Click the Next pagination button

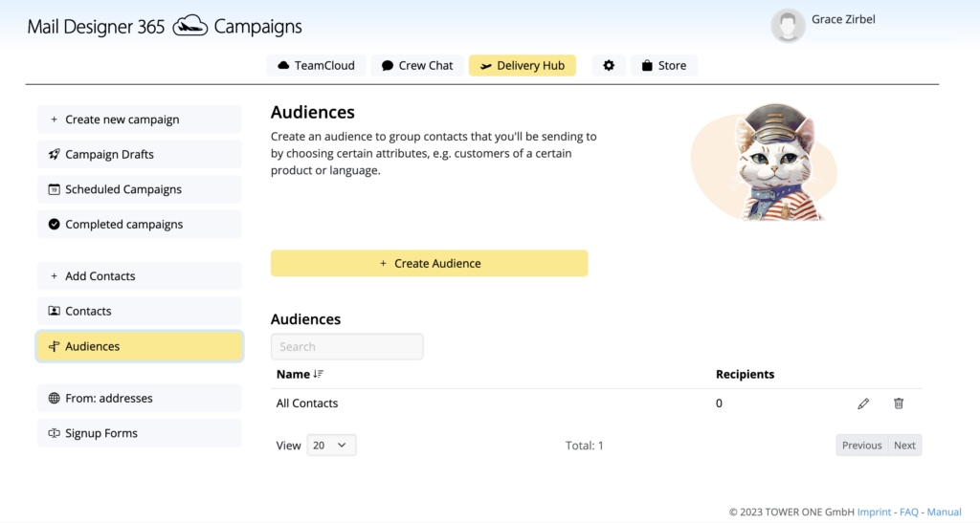(x=904, y=445)
